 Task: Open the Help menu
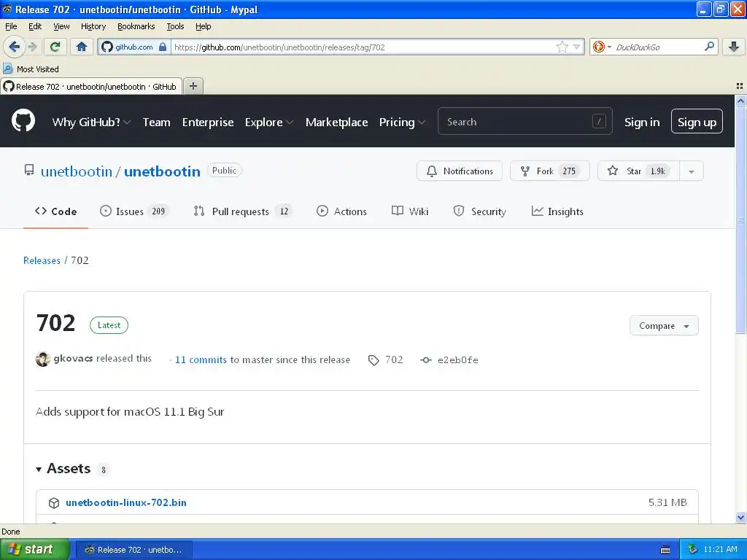pos(203,26)
